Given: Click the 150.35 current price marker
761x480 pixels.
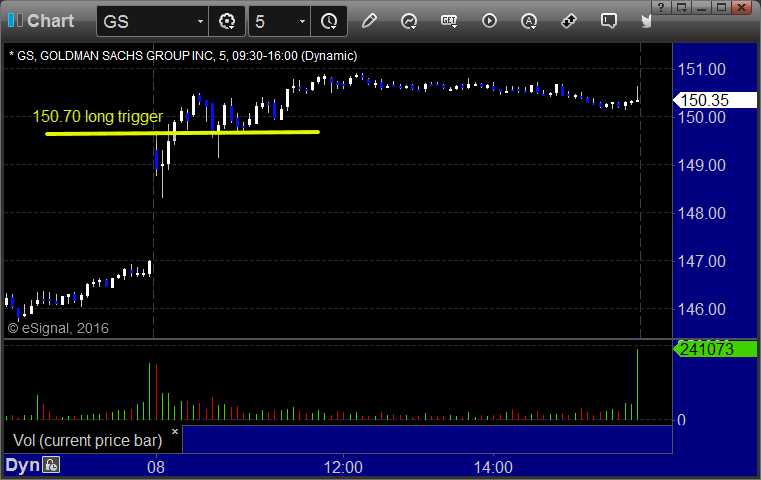Looking at the screenshot, I should [x=715, y=100].
